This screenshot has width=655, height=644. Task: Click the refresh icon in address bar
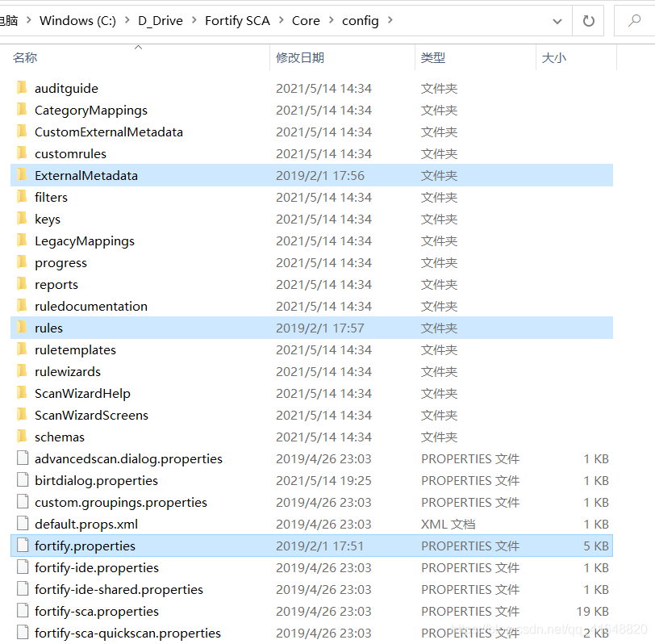coord(588,20)
